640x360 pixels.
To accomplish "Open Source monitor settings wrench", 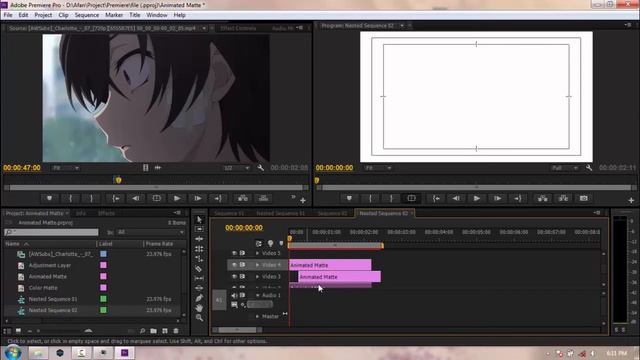I will tap(260, 168).
